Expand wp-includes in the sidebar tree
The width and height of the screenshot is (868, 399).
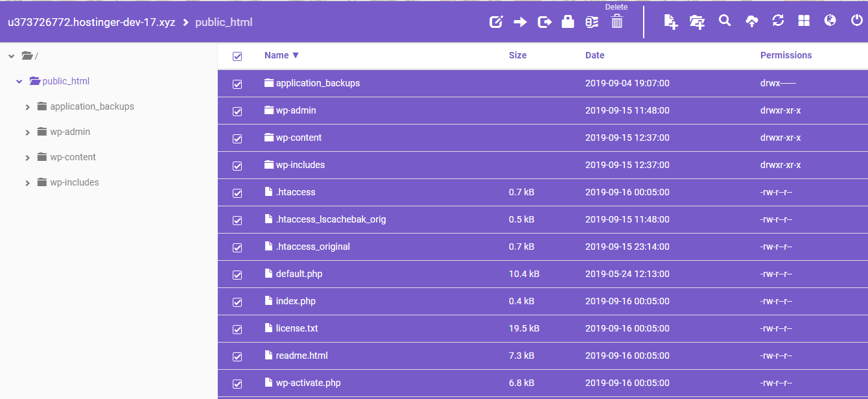(x=27, y=183)
